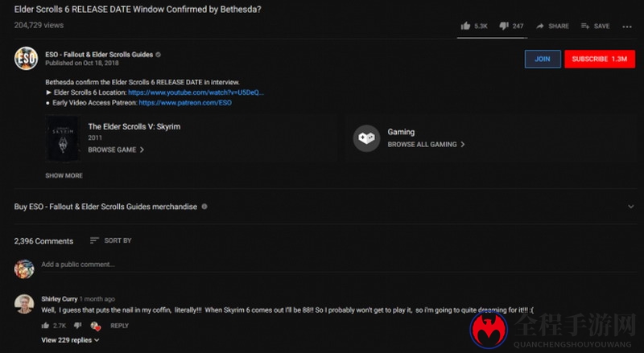The image size is (644, 353).
Task: Join the ESO channel membership
Action: 543,60
